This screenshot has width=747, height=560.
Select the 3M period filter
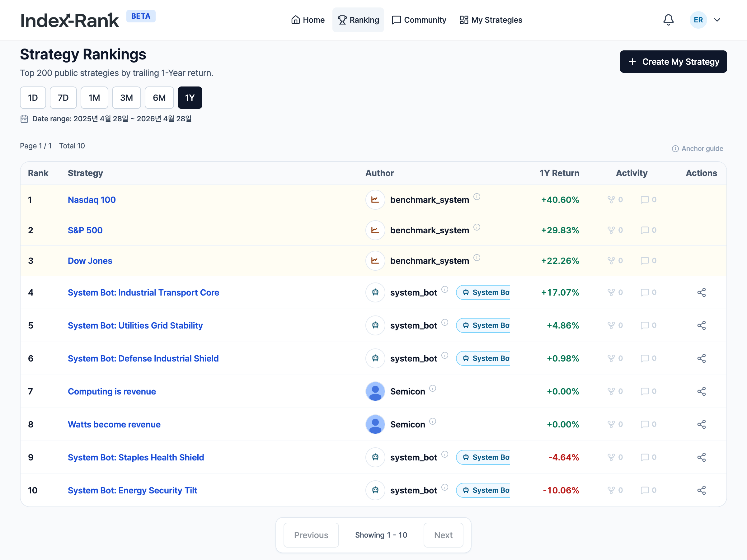pyautogui.click(x=126, y=98)
